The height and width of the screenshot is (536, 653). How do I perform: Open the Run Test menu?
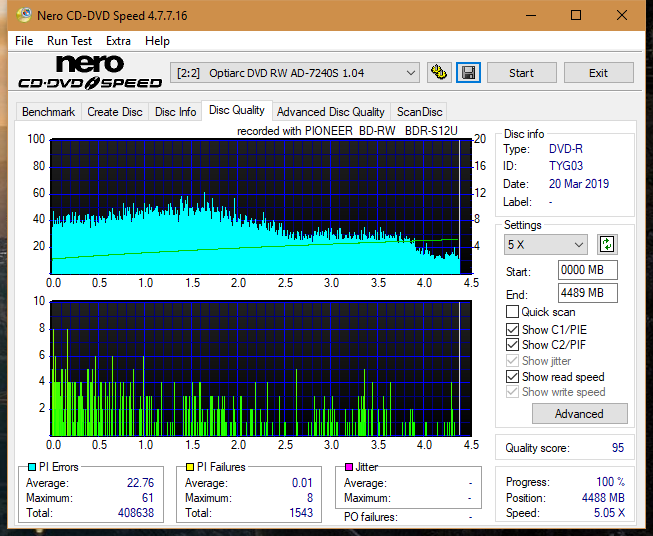[x=69, y=41]
